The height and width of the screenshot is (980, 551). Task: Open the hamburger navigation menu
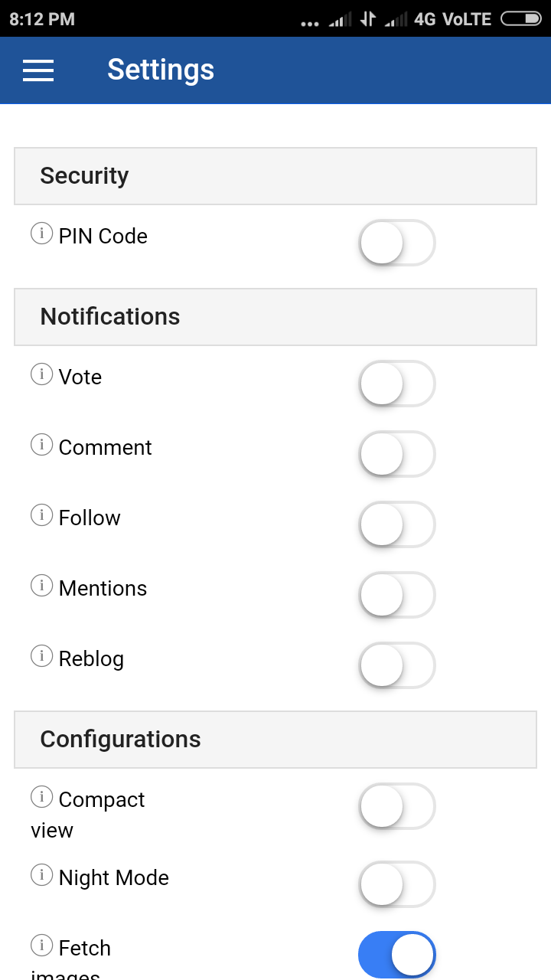[x=38, y=70]
